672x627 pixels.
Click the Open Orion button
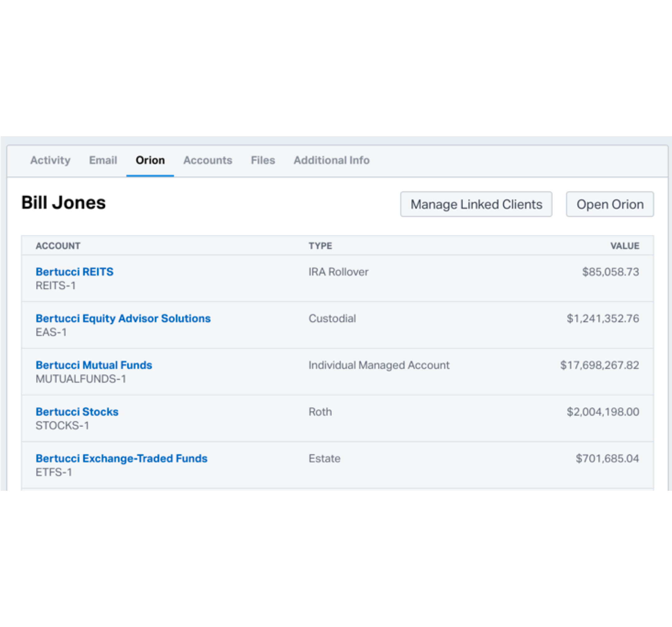click(610, 204)
